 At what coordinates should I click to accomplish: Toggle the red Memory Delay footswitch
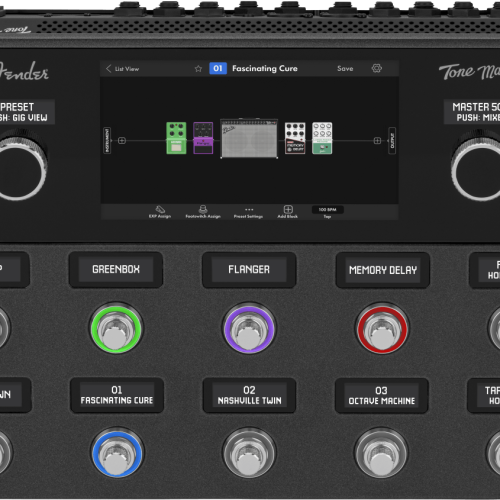(x=382, y=328)
